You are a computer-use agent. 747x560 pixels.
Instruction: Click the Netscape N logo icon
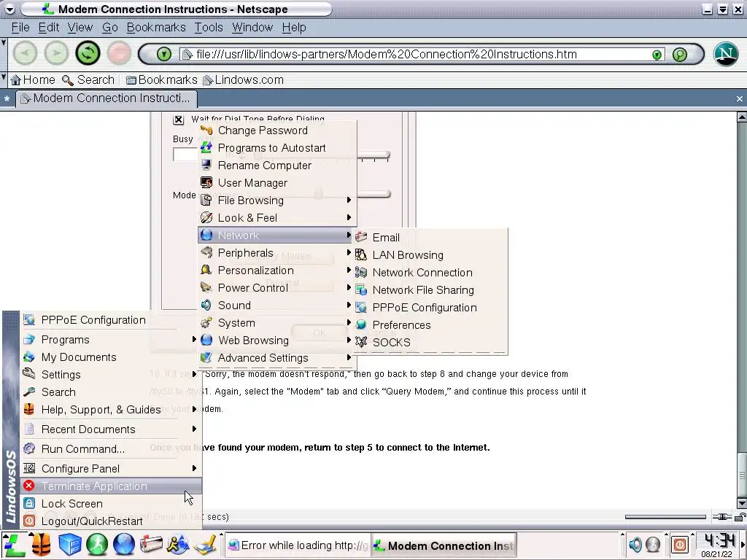pos(726,54)
